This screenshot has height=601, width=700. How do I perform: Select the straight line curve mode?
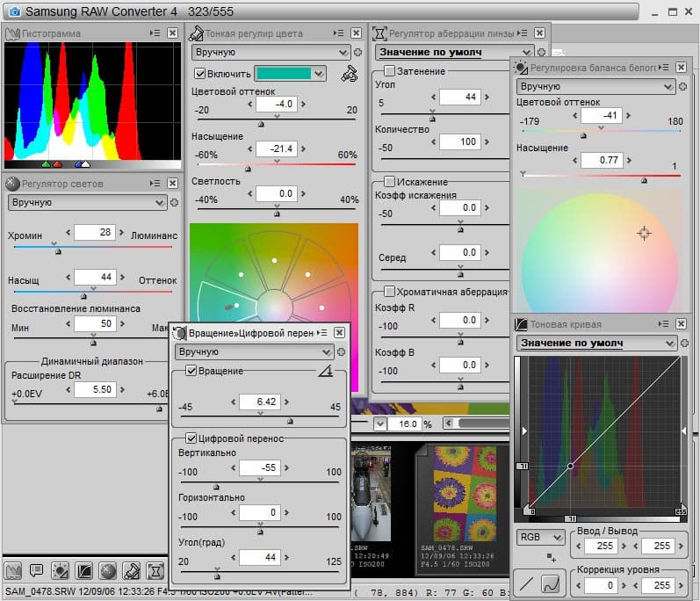tap(527, 583)
